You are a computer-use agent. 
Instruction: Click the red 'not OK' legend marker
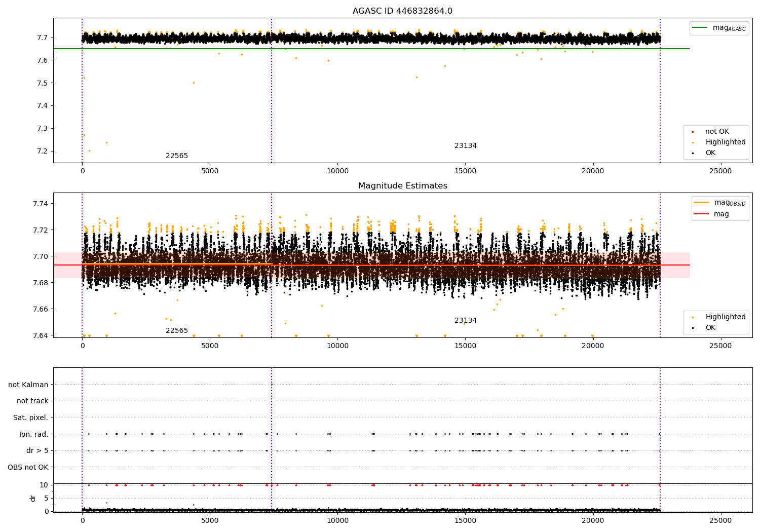coord(693,132)
